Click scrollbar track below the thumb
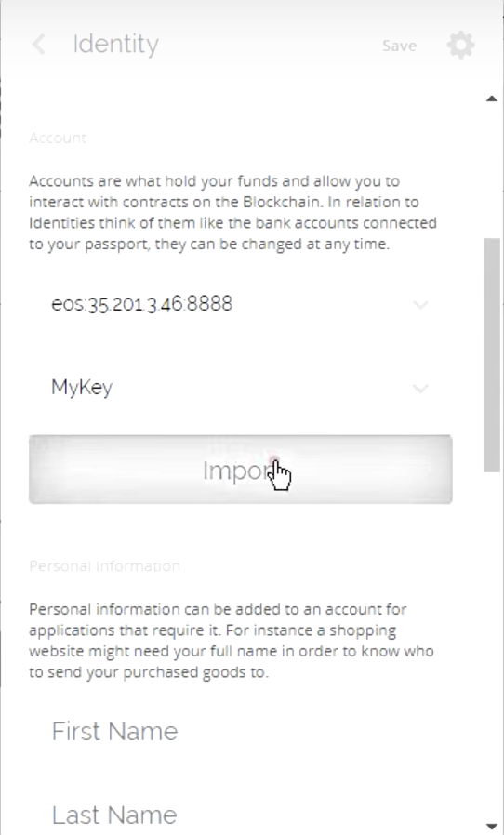 (x=492, y=644)
